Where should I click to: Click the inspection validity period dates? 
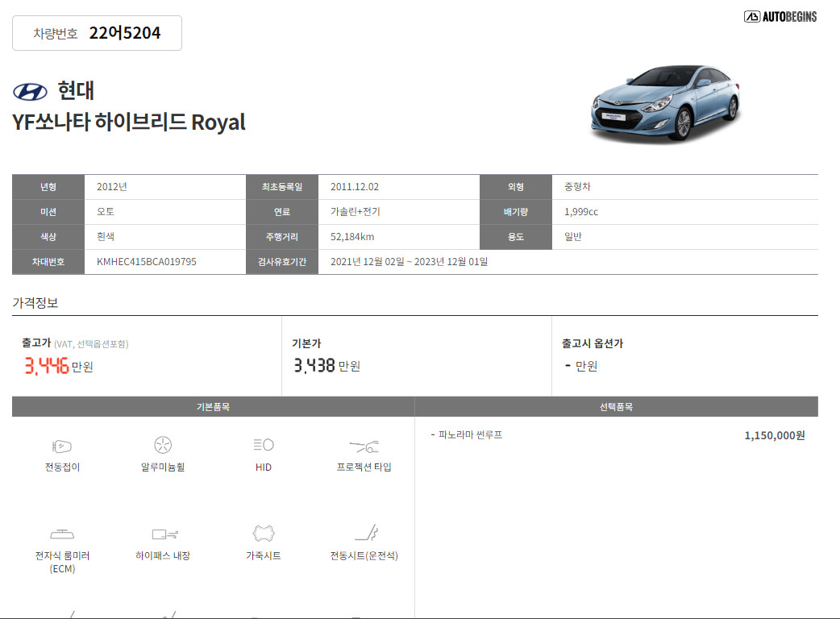tap(410, 262)
